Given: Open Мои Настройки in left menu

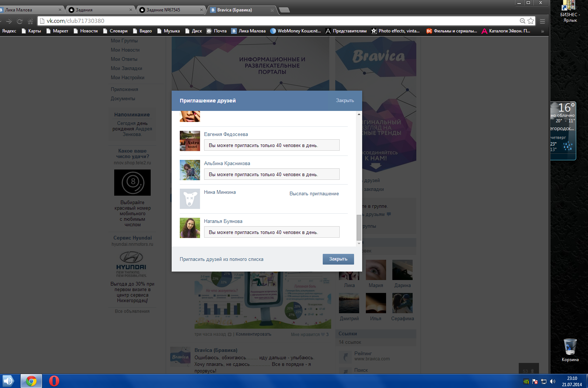Looking at the screenshot, I should click(x=127, y=78).
